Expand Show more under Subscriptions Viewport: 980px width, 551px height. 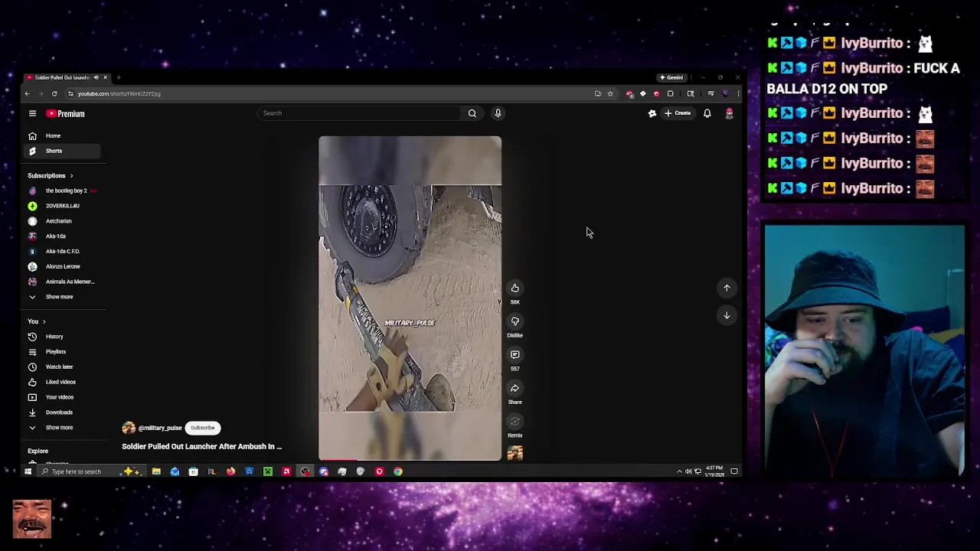(x=61, y=297)
